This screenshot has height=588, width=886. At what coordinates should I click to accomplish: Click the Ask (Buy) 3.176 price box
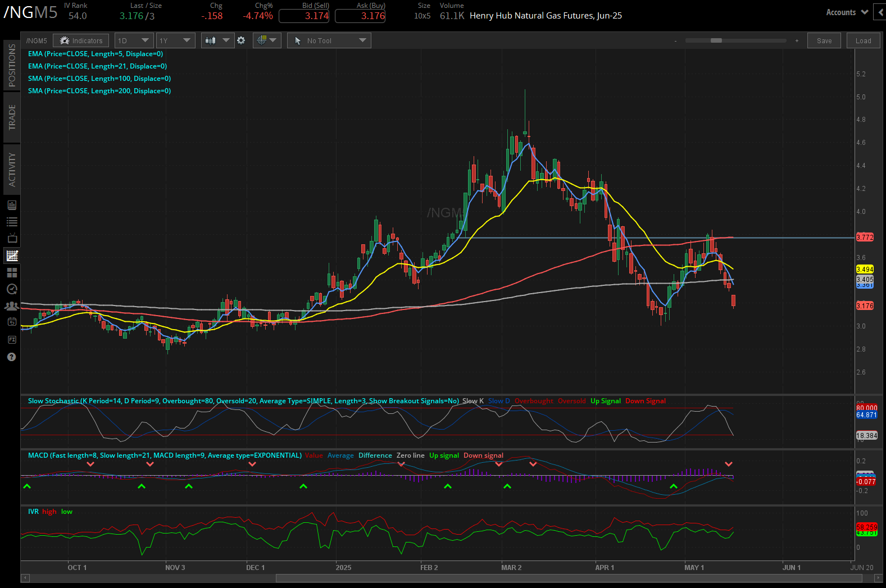click(x=360, y=16)
